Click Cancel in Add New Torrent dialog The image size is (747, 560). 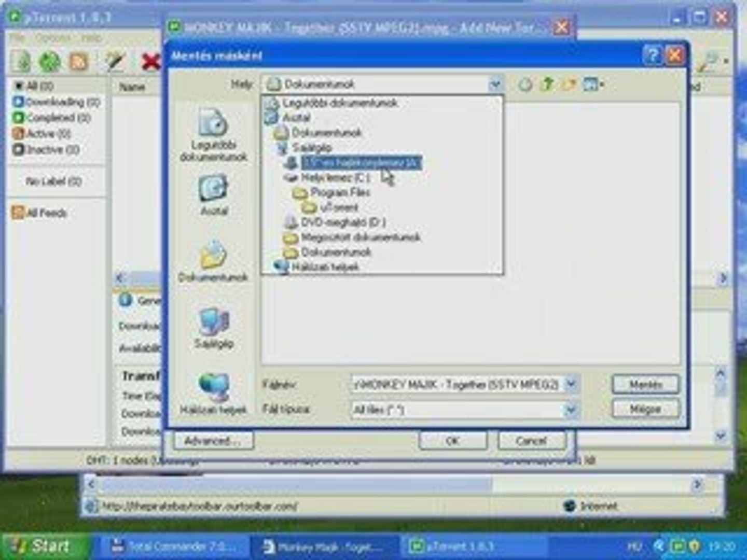coord(531,441)
